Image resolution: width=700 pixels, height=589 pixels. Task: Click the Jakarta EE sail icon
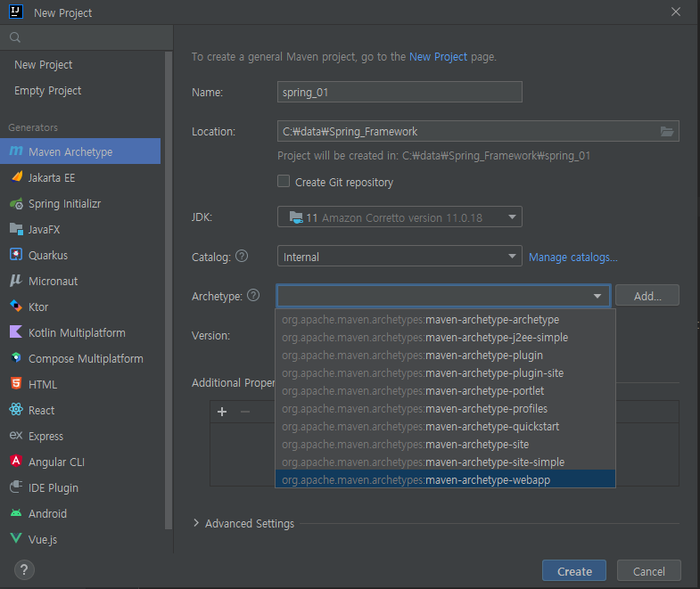pos(17,176)
